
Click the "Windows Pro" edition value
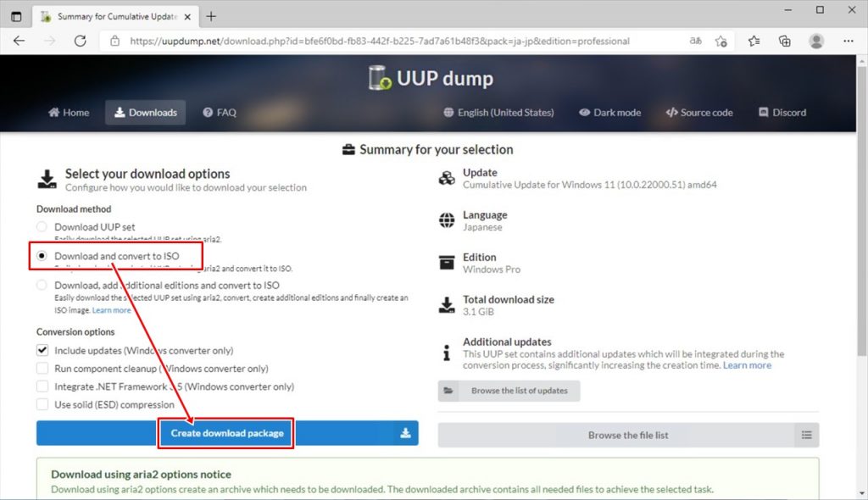492,269
